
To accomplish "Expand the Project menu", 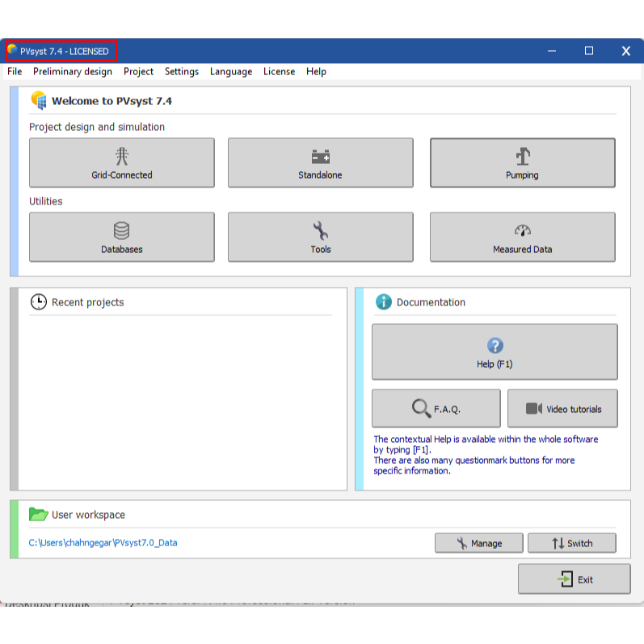I will coord(138,71).
